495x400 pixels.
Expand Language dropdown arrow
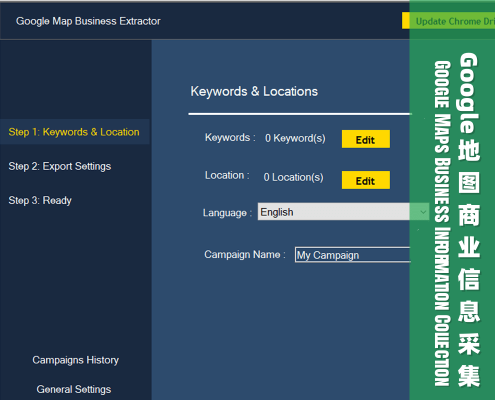(x=423, y=212)
